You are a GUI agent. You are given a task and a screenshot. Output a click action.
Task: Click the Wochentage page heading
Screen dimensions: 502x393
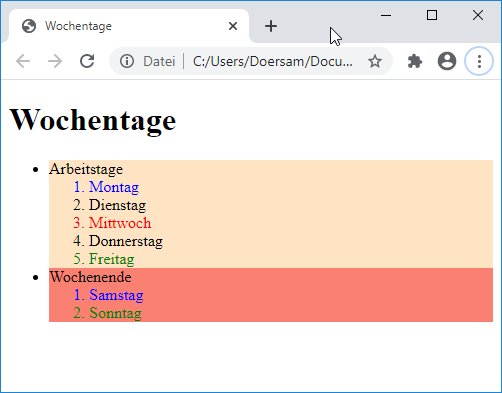click(93, 120)
